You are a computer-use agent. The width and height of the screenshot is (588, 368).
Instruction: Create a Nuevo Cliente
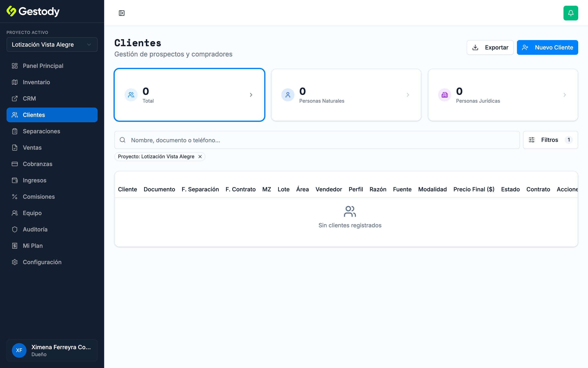click(x=547, y=47)
